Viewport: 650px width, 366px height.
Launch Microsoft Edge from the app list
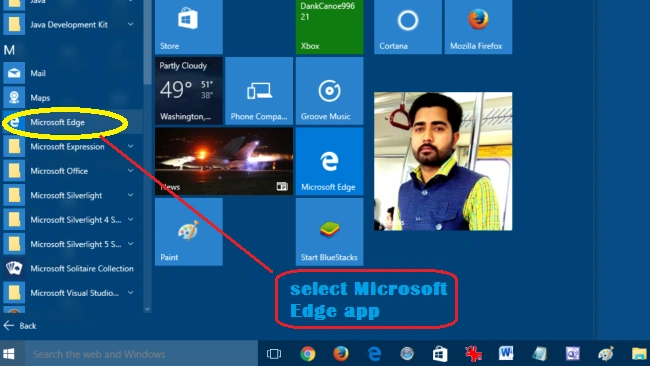[73, 122]
